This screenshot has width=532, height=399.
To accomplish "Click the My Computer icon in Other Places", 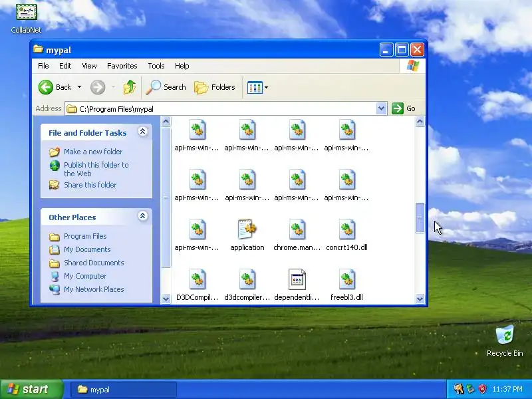I will (55, 276).
